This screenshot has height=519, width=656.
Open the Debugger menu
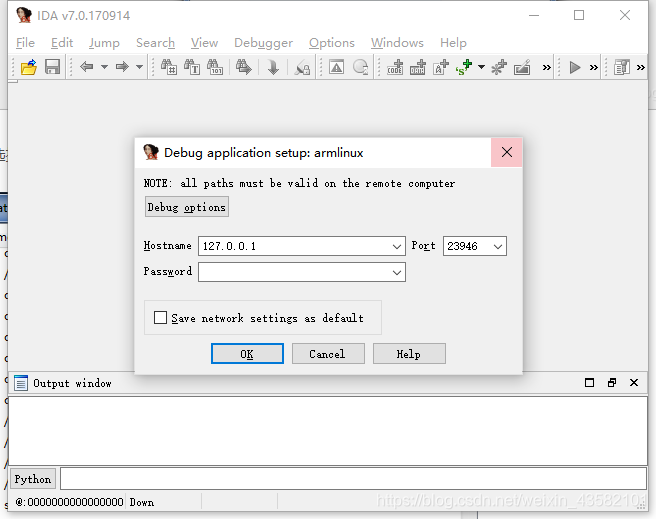point(263,43)
